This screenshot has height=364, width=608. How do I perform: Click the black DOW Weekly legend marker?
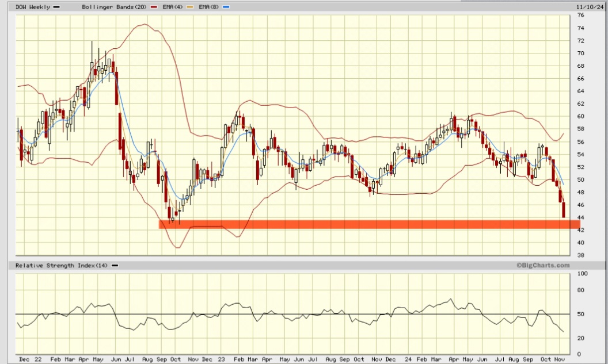click(56, 7)
